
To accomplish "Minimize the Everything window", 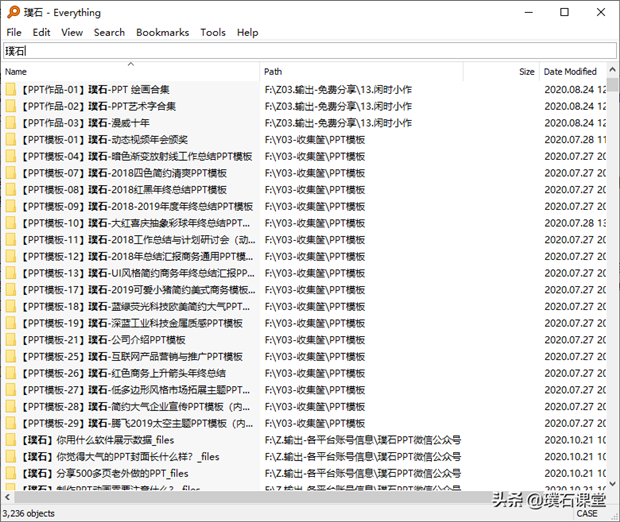I will [528, 12].
